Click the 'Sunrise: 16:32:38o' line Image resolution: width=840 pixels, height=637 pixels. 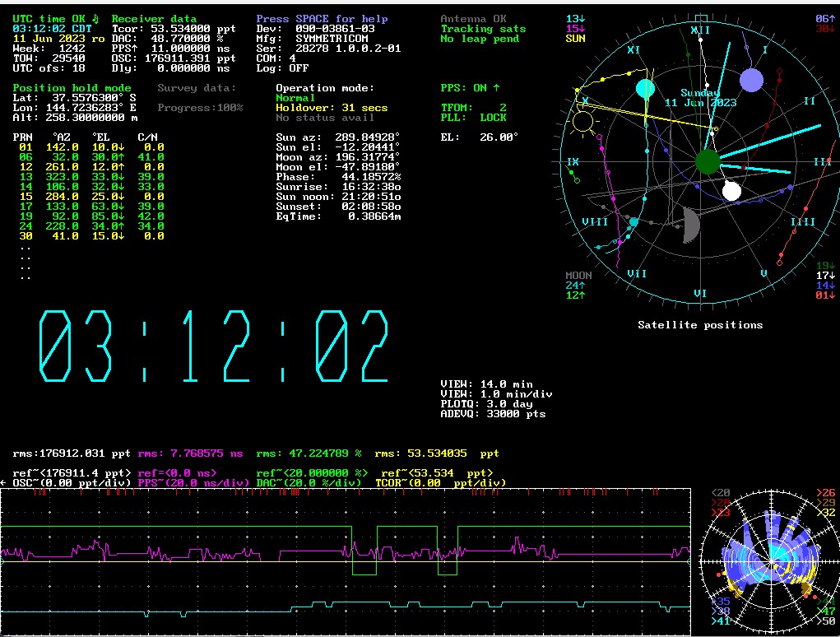click(338, 187)
